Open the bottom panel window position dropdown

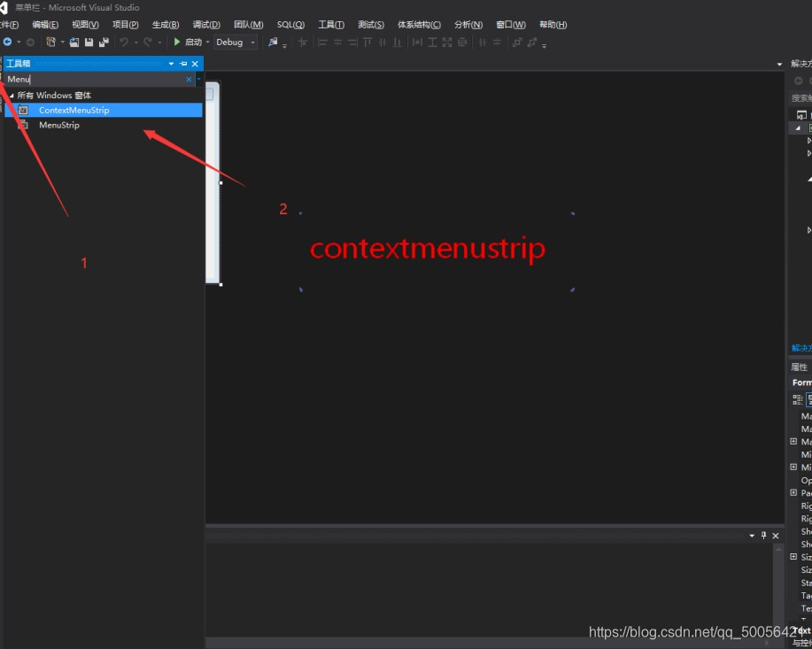point(752,536)
